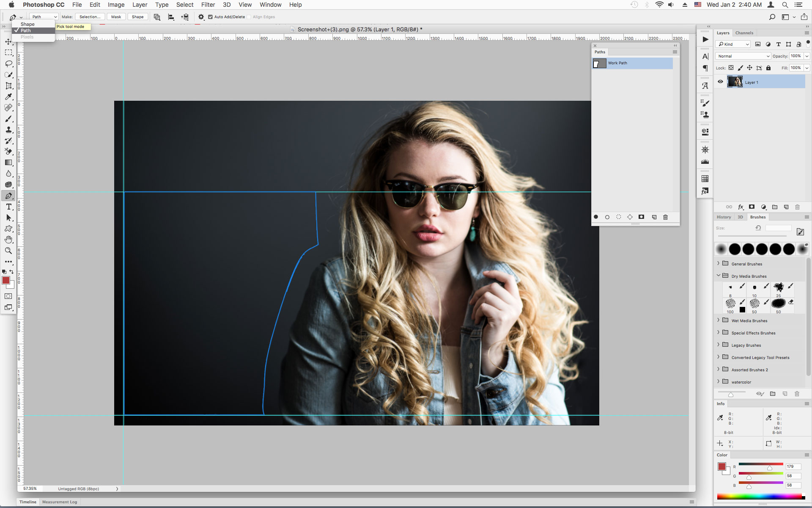
Task: Open the Filter menu
Action: [208, 5]
